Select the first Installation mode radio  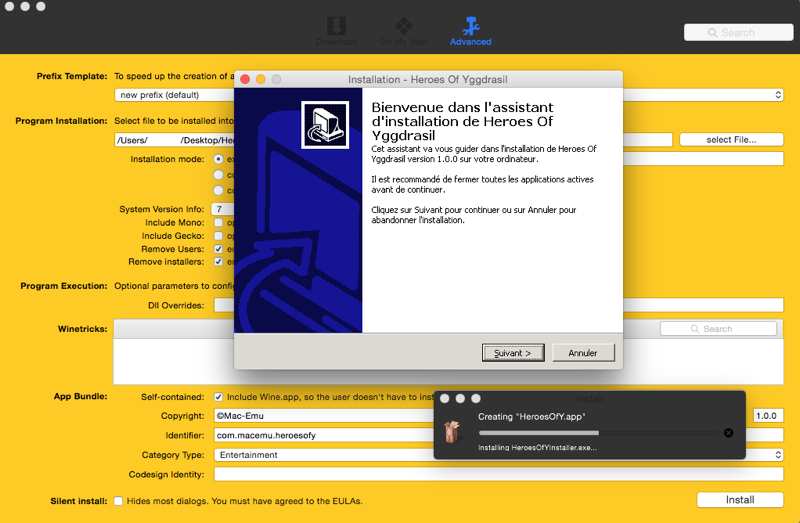(218, 159)
